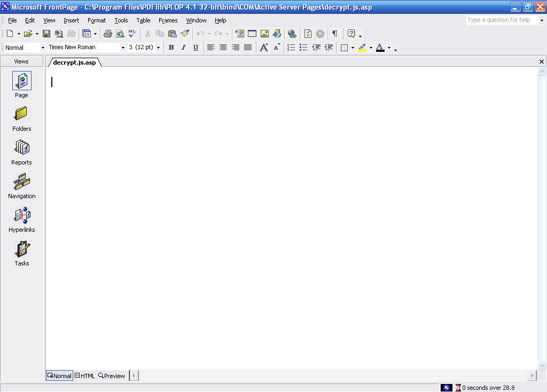
Task: Decrease indent icon
Action: coord(316,48)
